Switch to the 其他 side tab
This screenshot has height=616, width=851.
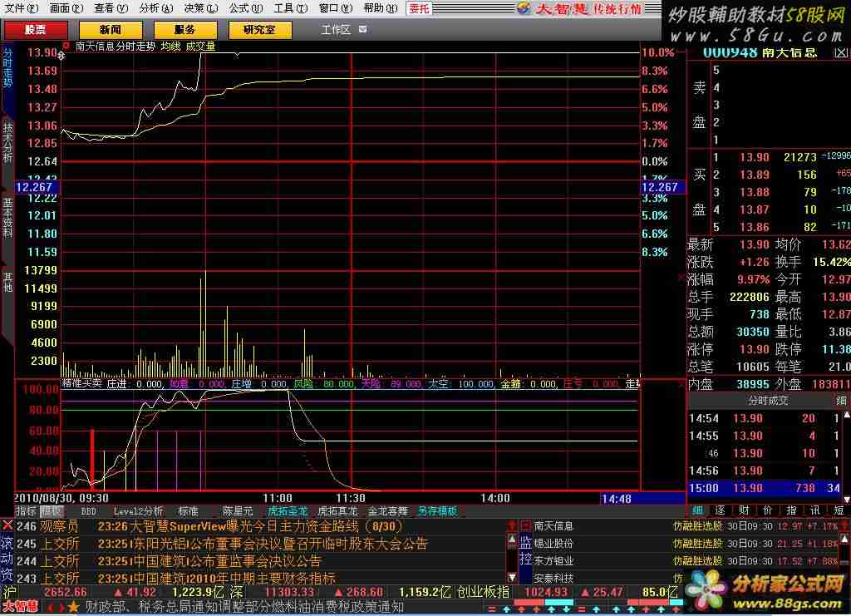point(7,282)
